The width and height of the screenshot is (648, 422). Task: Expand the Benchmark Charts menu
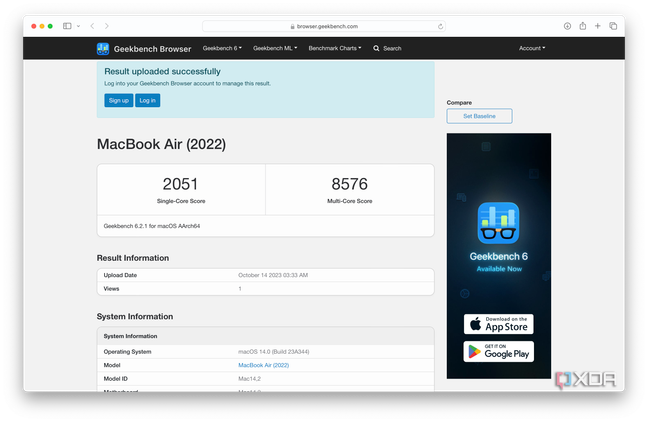335,48
